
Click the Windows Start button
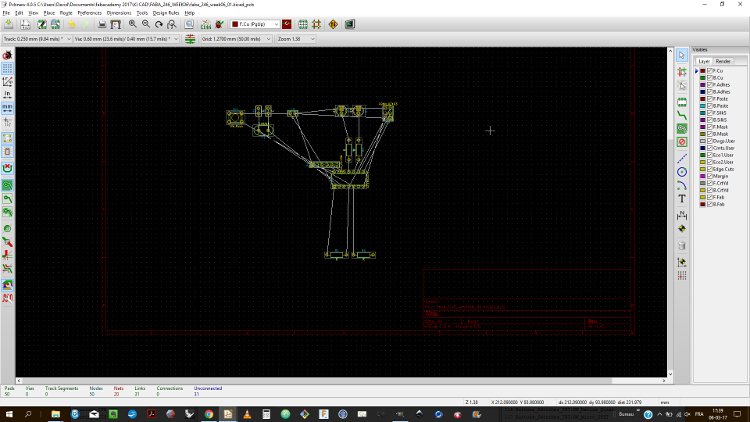click(x=9, y=414)
